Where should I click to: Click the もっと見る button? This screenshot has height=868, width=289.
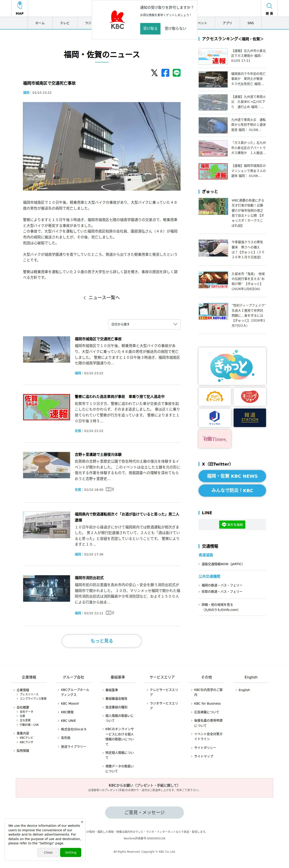click(x=102, y=641)
